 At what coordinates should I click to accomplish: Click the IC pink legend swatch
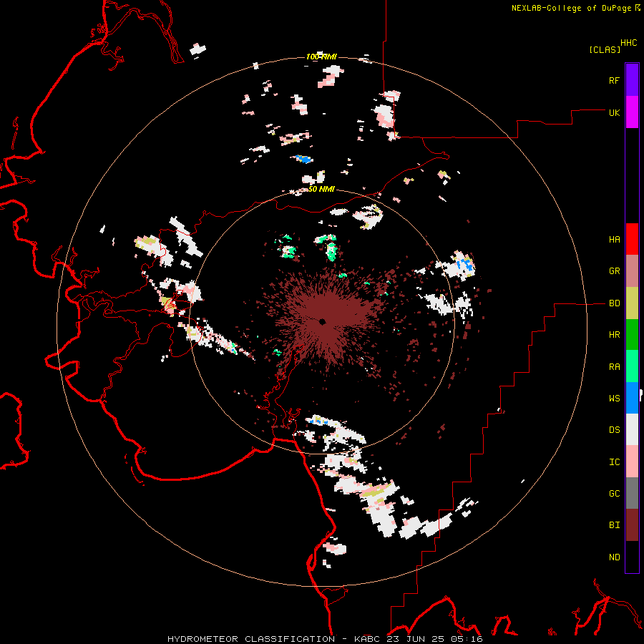coord(632,462)
